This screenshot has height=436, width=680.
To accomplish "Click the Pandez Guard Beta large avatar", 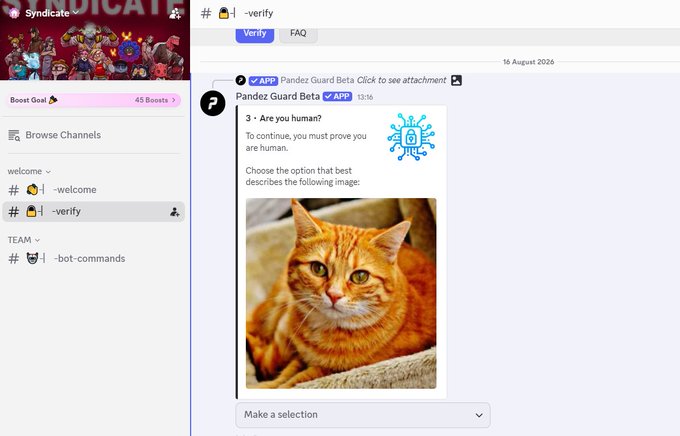I will [212, 103].
